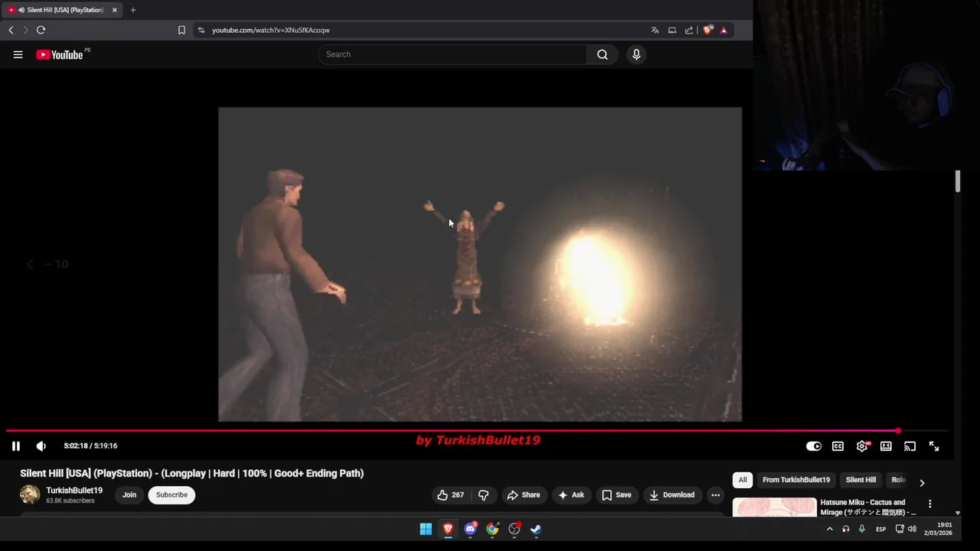Go forward in the browser
This screenshot has height=551, width=980.
pyautogui.click(x=25, y=30)
